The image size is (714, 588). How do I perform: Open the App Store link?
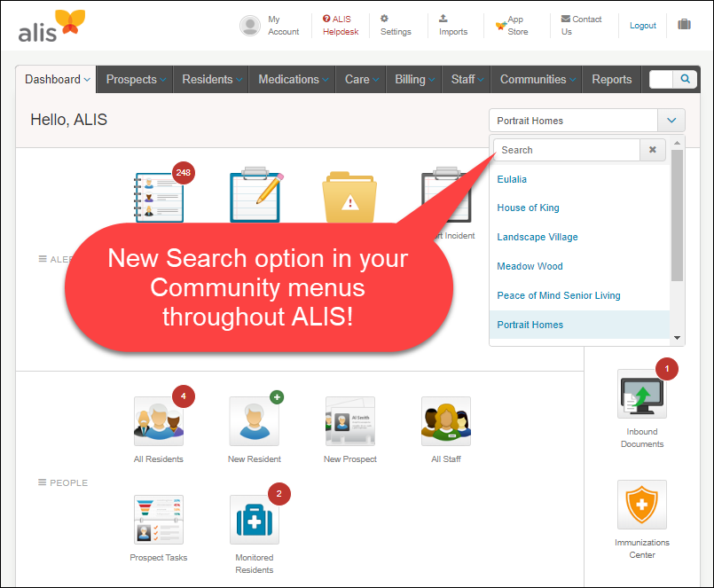point(513,26)
